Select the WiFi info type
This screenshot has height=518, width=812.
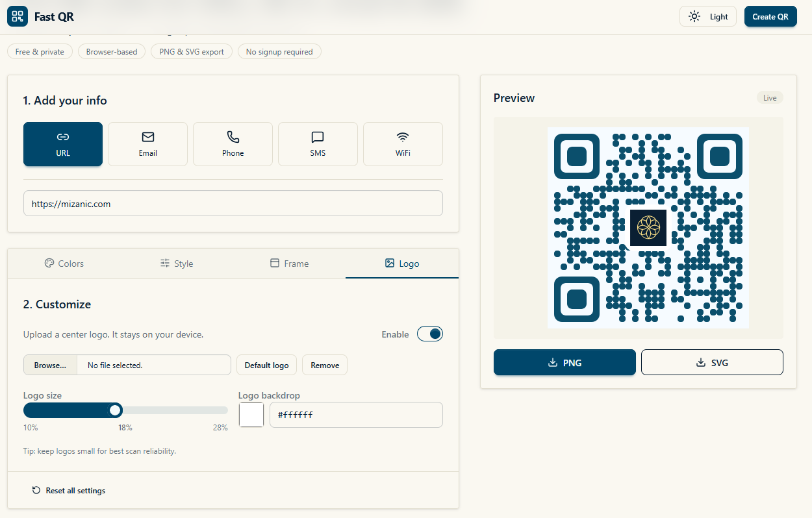tap(403, 144)
